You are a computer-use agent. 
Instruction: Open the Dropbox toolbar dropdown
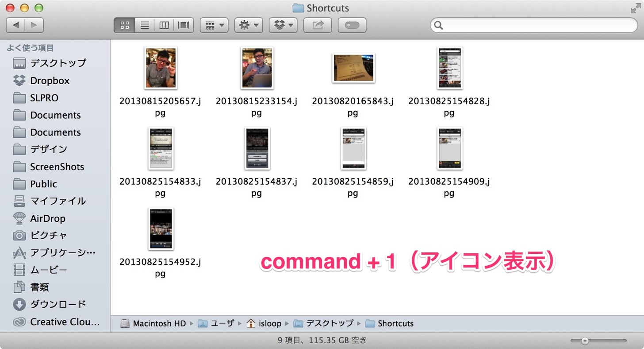point(283,25)
